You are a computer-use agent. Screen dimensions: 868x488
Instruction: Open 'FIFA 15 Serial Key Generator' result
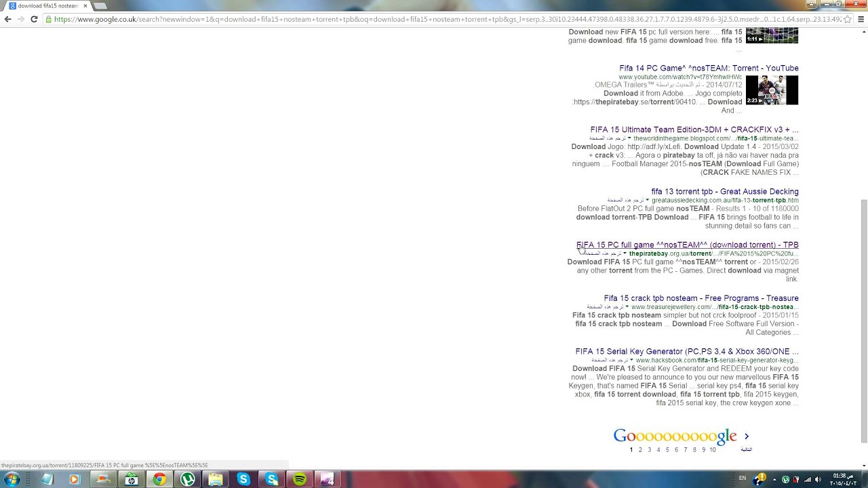tap(687, 351)
